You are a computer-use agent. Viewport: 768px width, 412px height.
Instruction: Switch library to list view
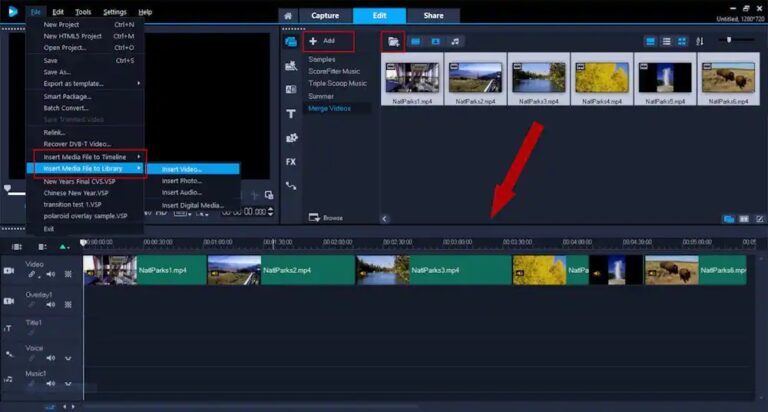666,42
